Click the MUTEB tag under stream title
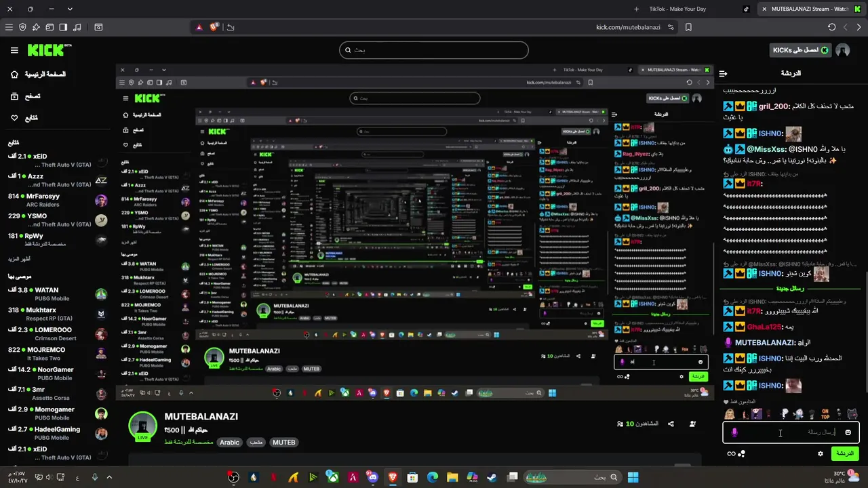This screenshot has width=868, height=488. tap(283, 443)
